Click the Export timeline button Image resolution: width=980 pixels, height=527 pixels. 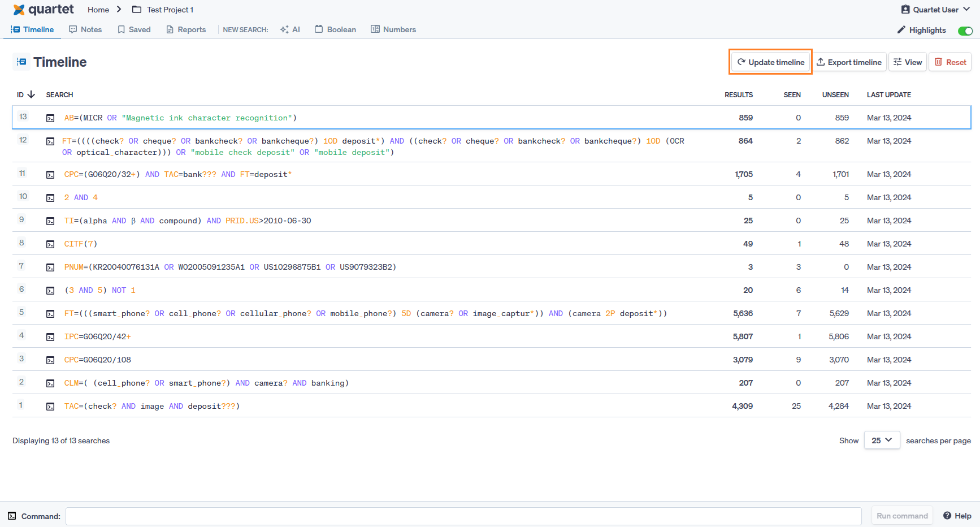click(x=848, y=62)
